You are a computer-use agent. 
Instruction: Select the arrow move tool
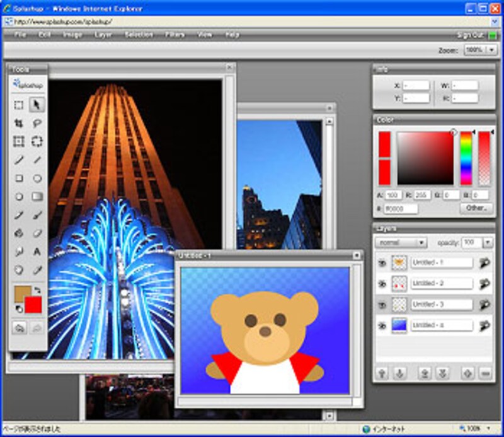[37, 105]
